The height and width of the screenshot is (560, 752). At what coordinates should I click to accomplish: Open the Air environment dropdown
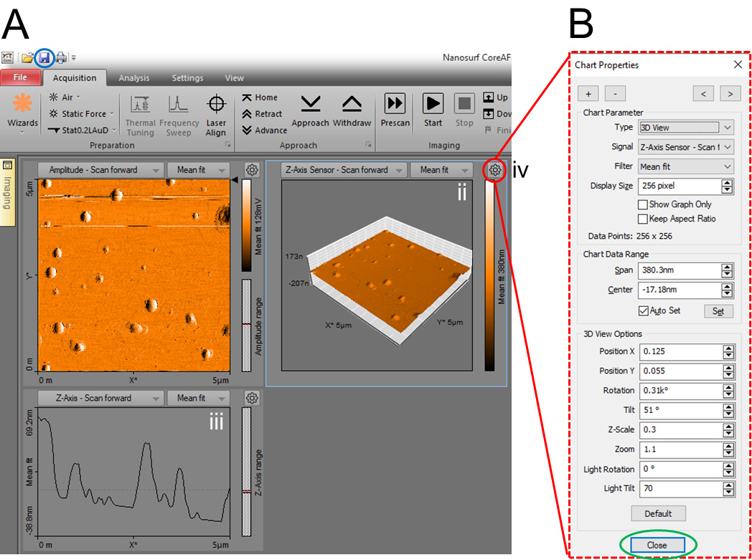tap(65, 98)
